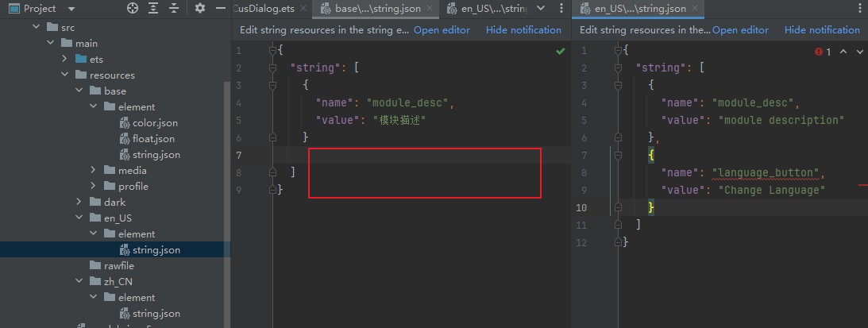Click Hide notification in right pane
The image size is (868, 328).
point(822,30)
